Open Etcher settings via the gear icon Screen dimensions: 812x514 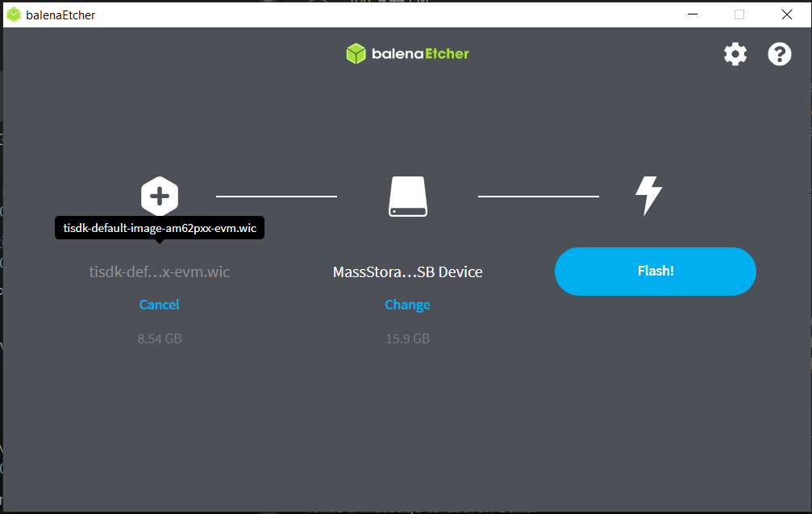735,54
